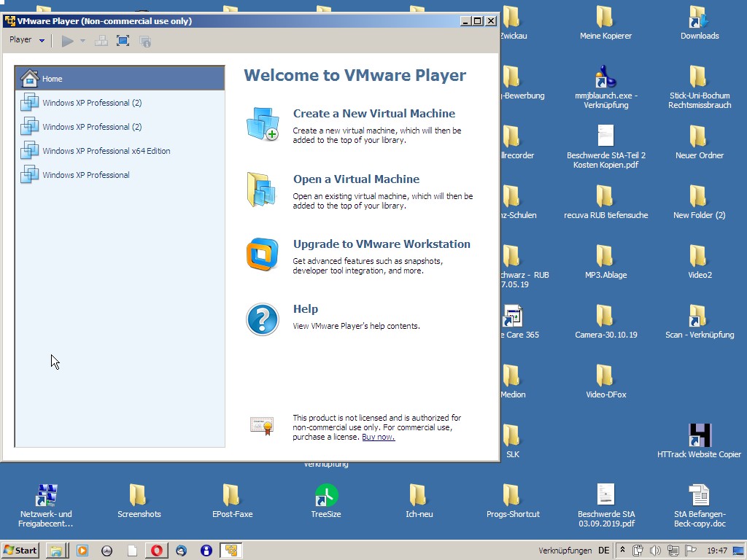
Task: Click the Buy now link
Action: tap(378, 437)
